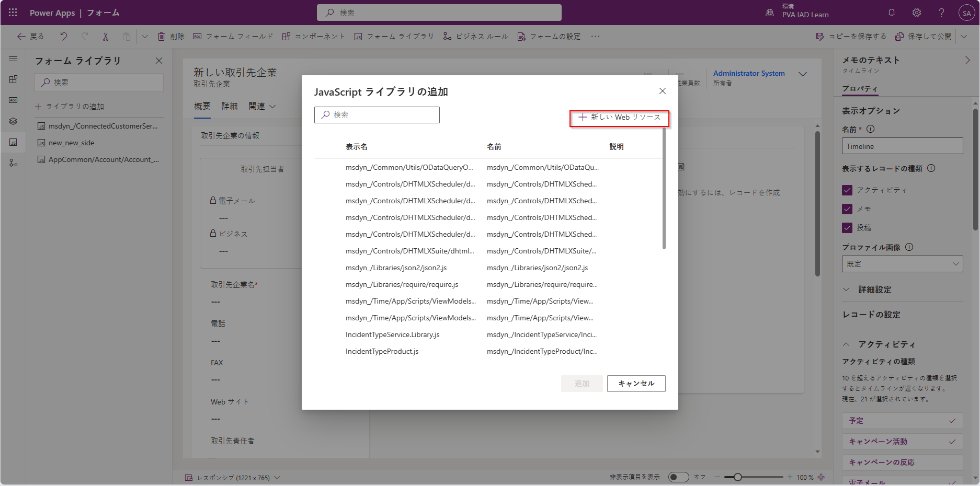Click 戻る to go back
Viewport: 980px width, 486px height.
point(30,37)
